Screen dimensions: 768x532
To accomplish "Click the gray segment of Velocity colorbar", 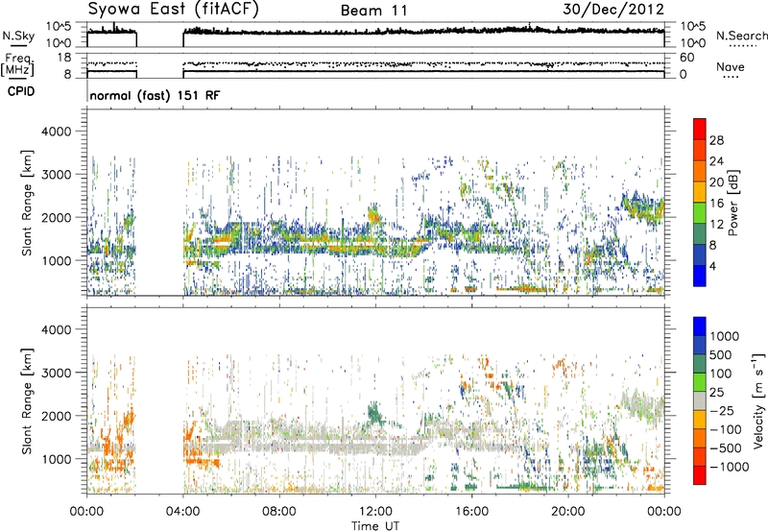I will tap(700, 400).
